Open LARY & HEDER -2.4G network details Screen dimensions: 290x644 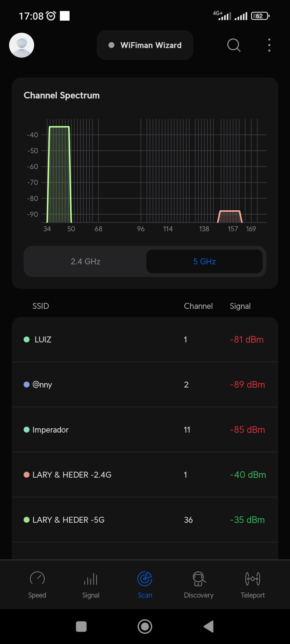pyautogui.click(x=145, y=475)
